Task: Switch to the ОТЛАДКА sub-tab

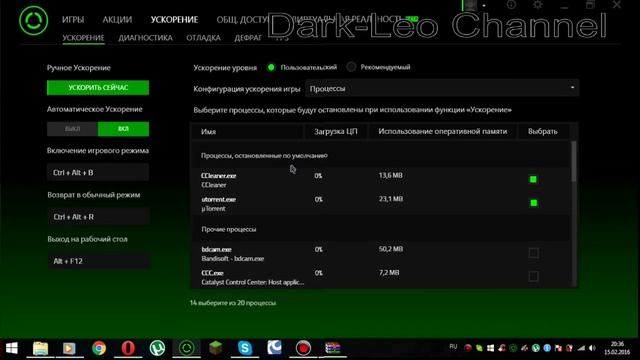Action: (x=203, y=38)
